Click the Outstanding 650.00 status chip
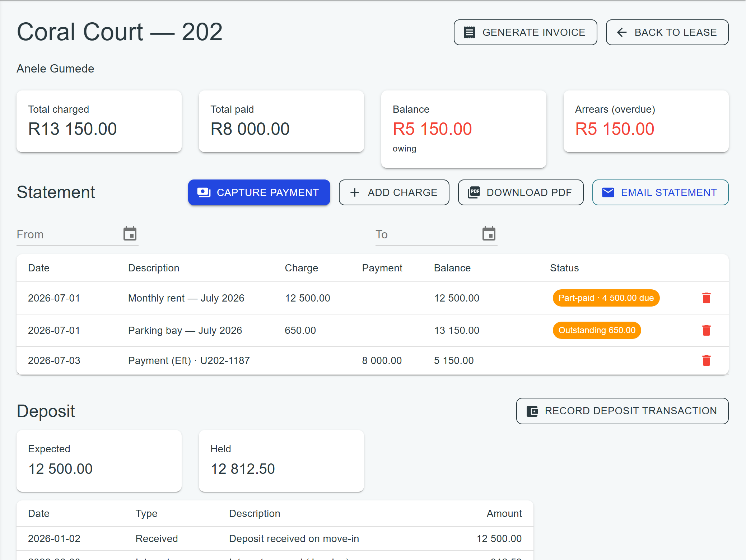 click(x=597, y=330)
